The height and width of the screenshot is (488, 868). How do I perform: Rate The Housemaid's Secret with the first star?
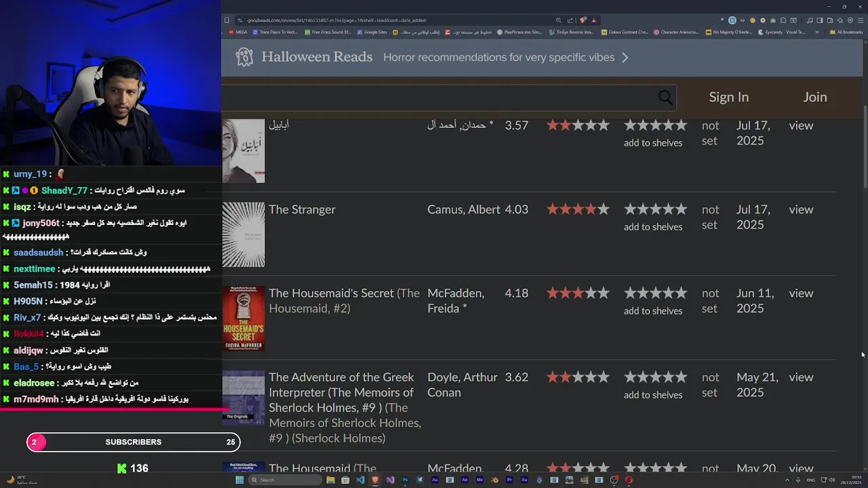tap(630, 293)
